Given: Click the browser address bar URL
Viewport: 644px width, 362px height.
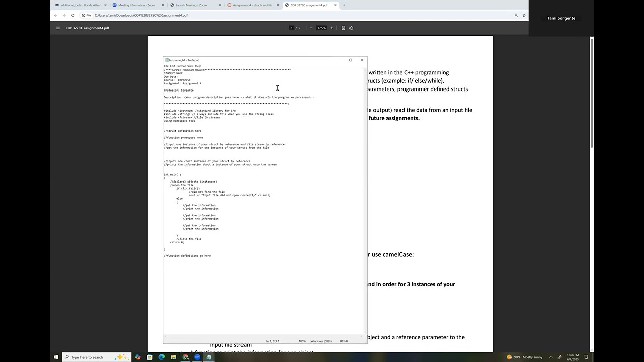Looking at the screenshot, I should point(141,15).
